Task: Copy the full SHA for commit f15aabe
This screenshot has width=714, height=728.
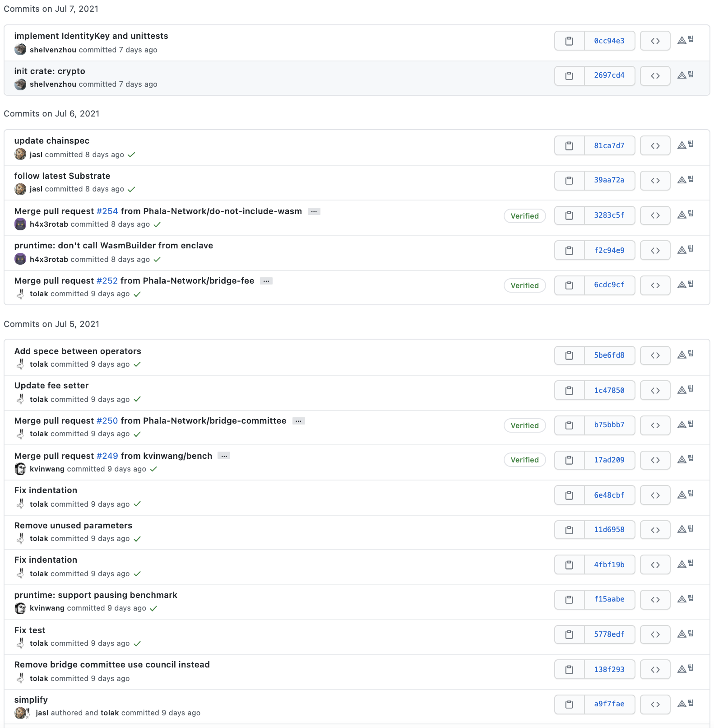Action: tap(569, 600)
